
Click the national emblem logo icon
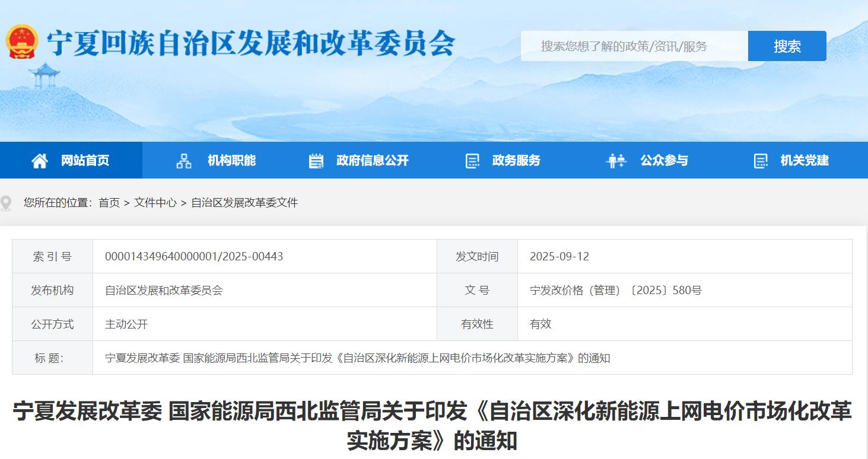point(22,42)
